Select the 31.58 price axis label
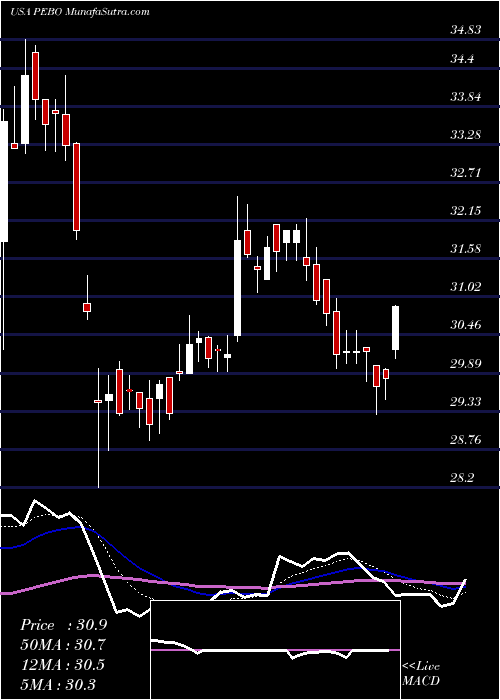This screenshot has width=500, height=700. click(466, 248)
